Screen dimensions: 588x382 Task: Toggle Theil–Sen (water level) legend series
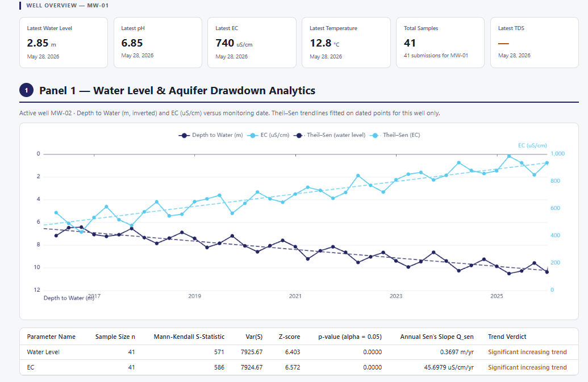pyautogui.click(x=330, y=135)
